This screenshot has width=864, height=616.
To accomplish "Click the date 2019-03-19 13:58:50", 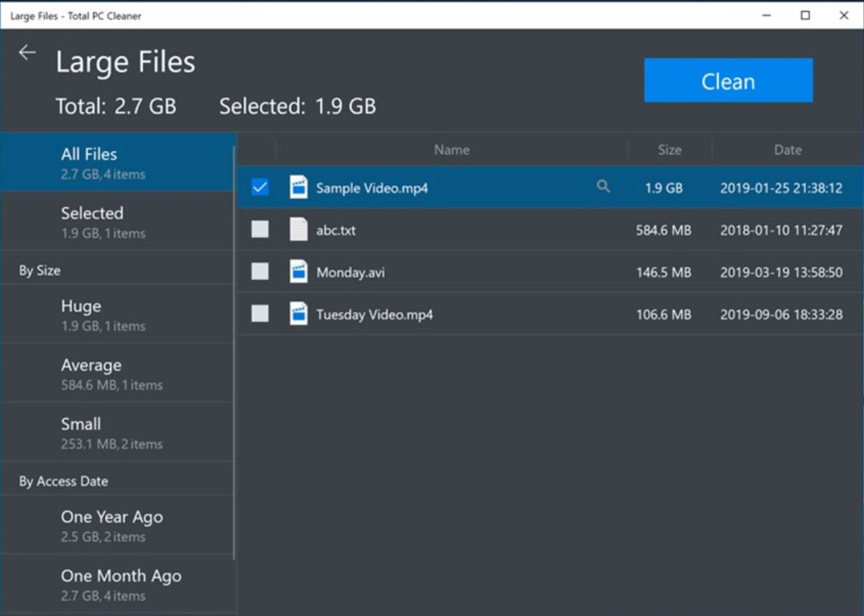I will point(782,272).
